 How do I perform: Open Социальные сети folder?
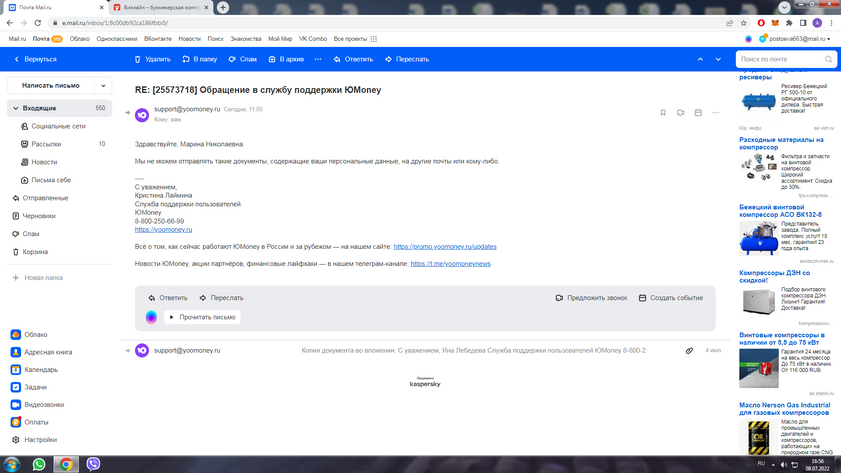59,127
